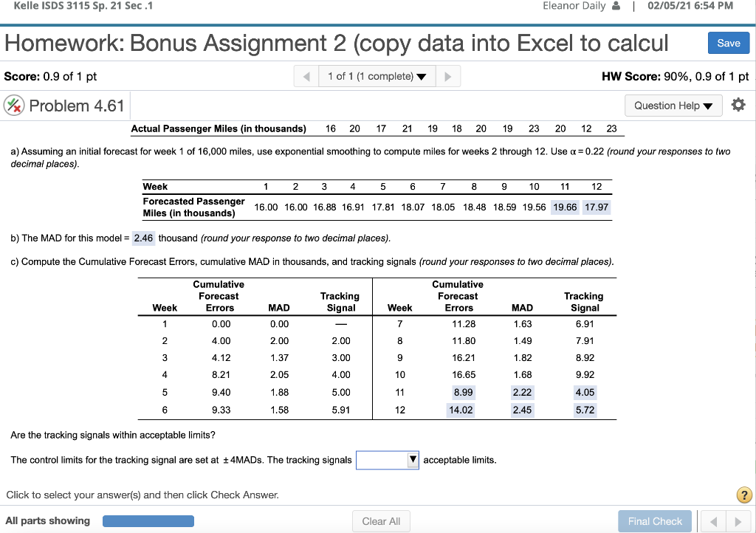The height and width of the screenshot is (533, 756).
Task: Select week 12 cumulative forecast error 14.02
Action: (461, 410)
